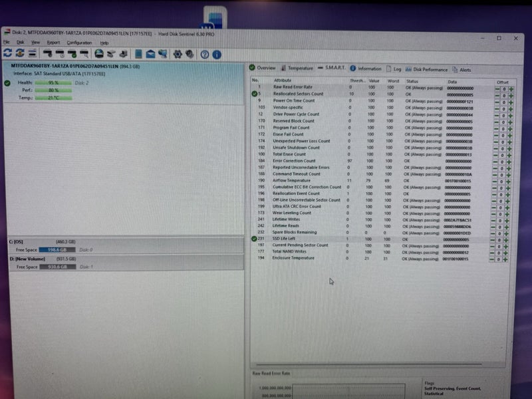Click plus offset button for Wear Leveling Count

pyautogui.click(x=507, y=214)
